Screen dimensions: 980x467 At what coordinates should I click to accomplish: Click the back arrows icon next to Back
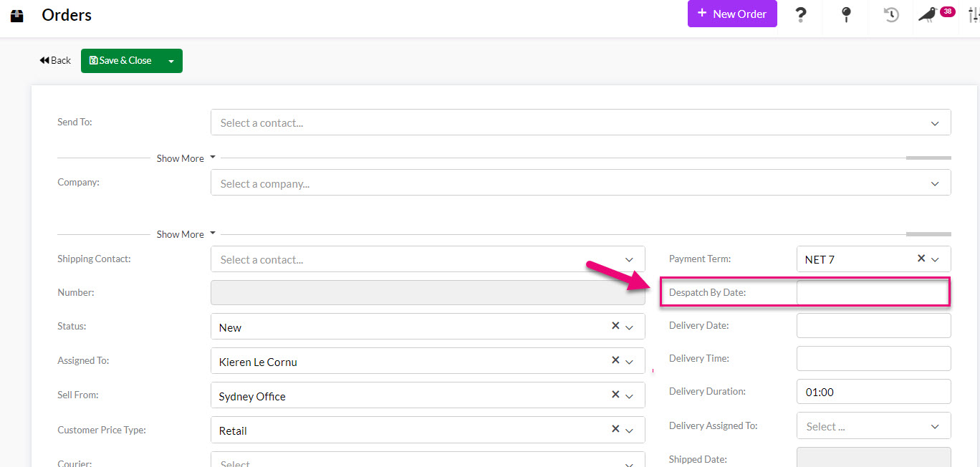click(x=44, y=60)
